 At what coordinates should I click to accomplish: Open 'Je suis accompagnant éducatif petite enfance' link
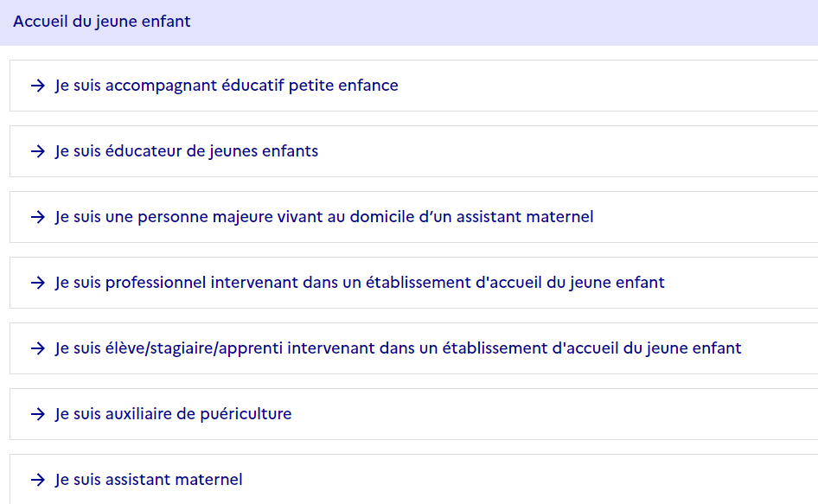click(227, 86)
